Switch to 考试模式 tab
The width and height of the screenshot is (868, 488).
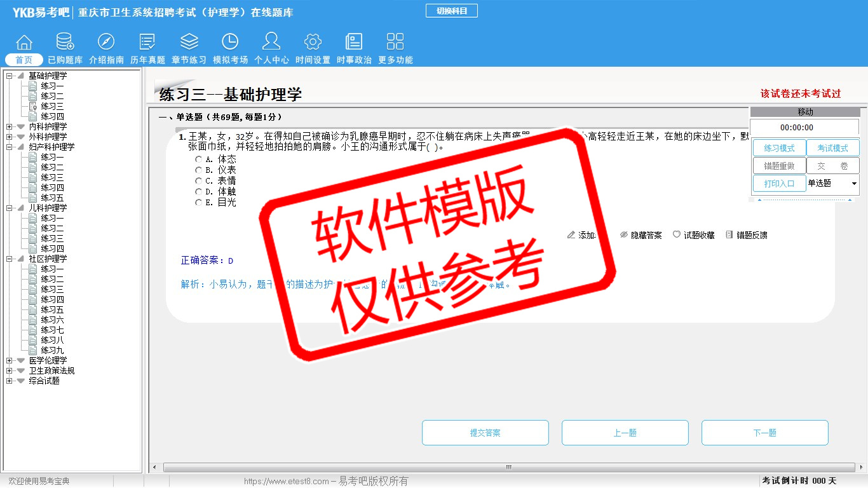pyautogui.click(x=832, y=148)
